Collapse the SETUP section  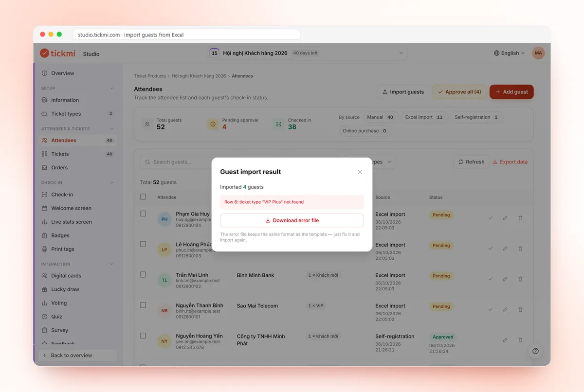[x=111, y=89]
